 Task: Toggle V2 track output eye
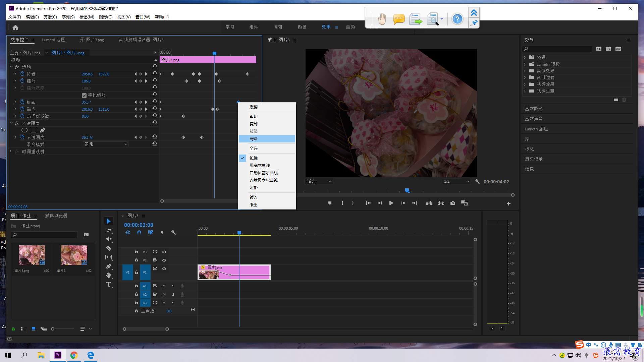(x=164, y=260)
